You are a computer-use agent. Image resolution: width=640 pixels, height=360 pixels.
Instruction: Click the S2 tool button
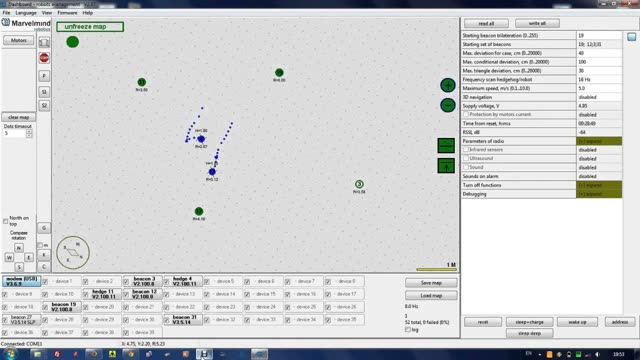(x=44, y=105)
